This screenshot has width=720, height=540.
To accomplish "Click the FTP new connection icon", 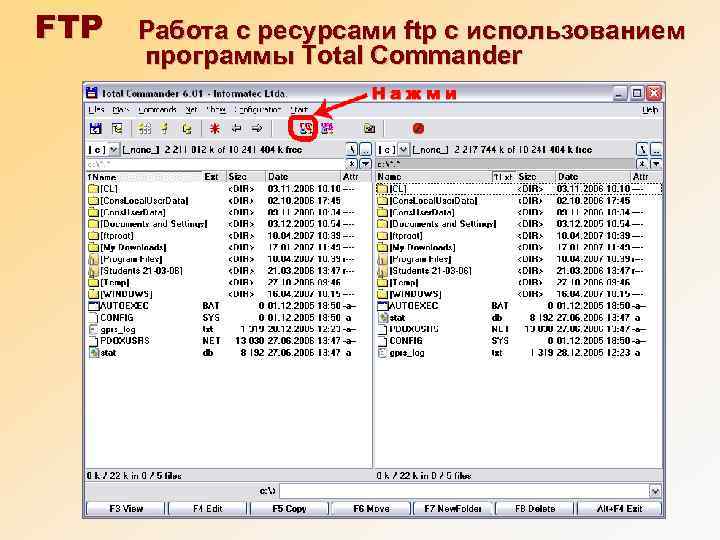I will pyautogui.click(x=327, y=129).
